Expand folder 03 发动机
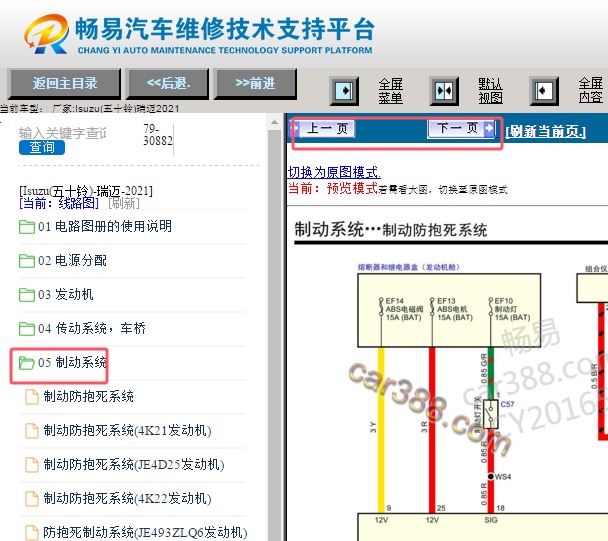 [x=66, y=294]
